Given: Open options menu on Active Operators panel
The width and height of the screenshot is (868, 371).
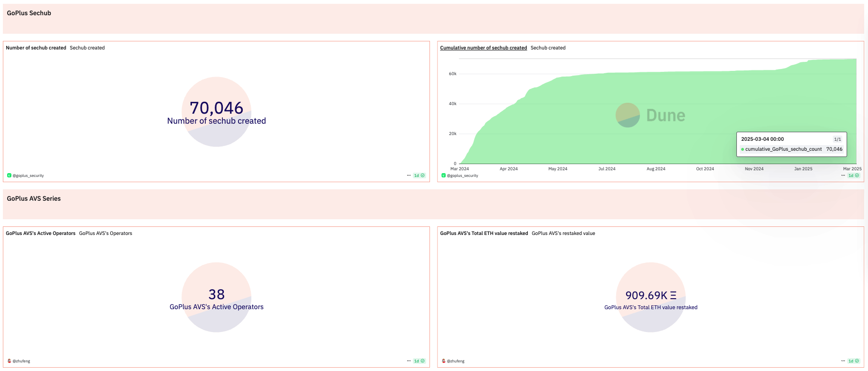Looking at the screenshot, I should coord(409,361).
